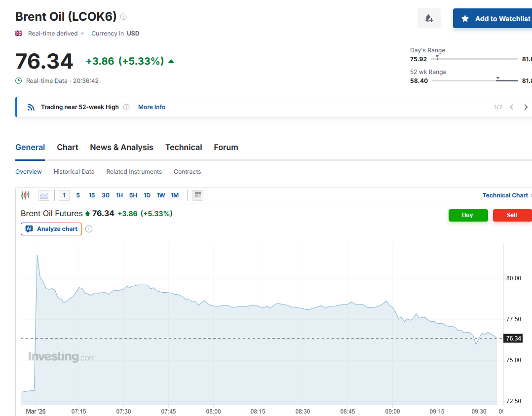The image size is (532, 416).
Task: Go to previous banner message arrow
Action: pyautogui.click(x=511, y=107)
